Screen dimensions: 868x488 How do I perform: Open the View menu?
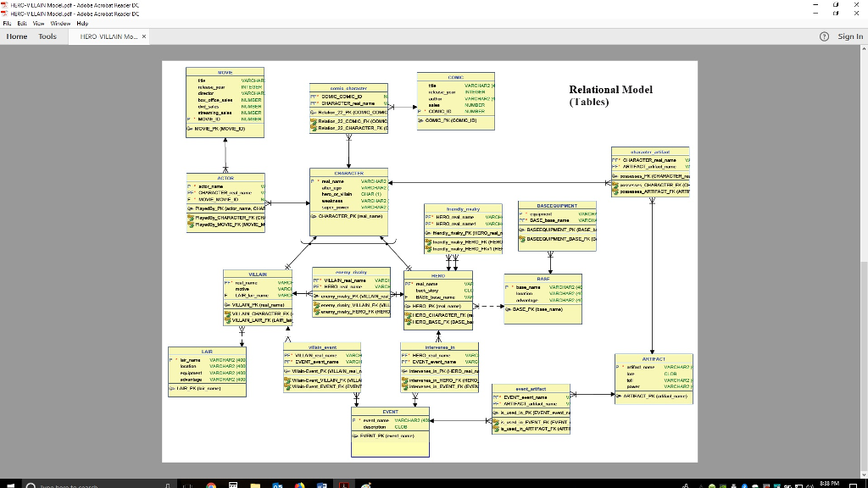point(40,23)
